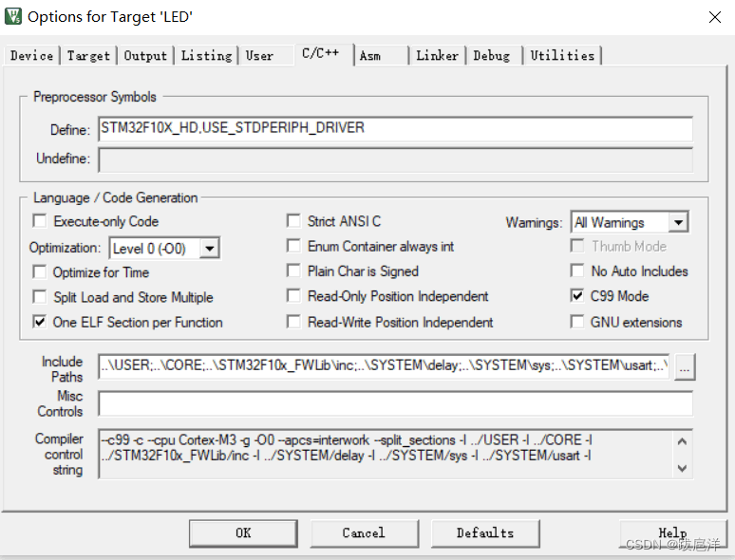Open the Warnings dropdown
This screenshot has width=735, height=560.
pyautogui.click(x=678, y=222)
